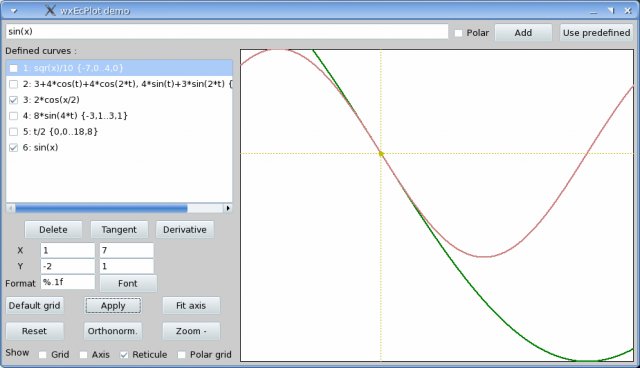The width and height of the screenshot is (640, 368).
Task: Click scrollbar left arrow under curve list
Action: click(11, 208)
